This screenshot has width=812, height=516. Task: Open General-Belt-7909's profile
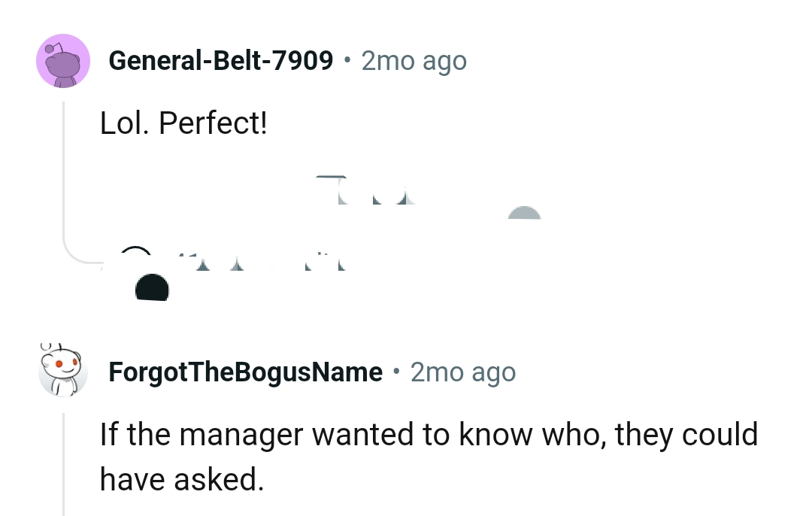220,61
